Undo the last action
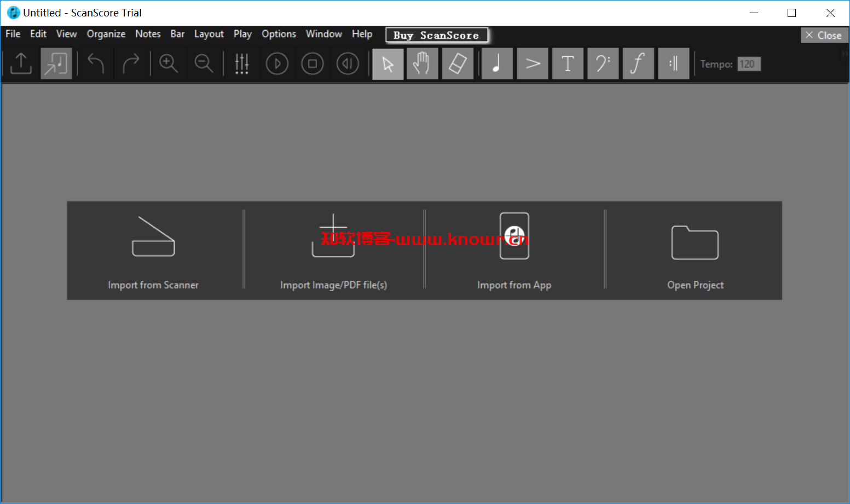The width and height of the screenshot is (850, 504). coord(96,64)
